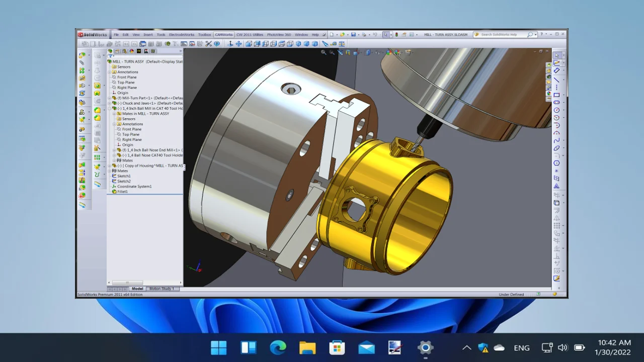Switch to the Model tab
Viewport: 644px width, 362px height.
click(137, 289)
